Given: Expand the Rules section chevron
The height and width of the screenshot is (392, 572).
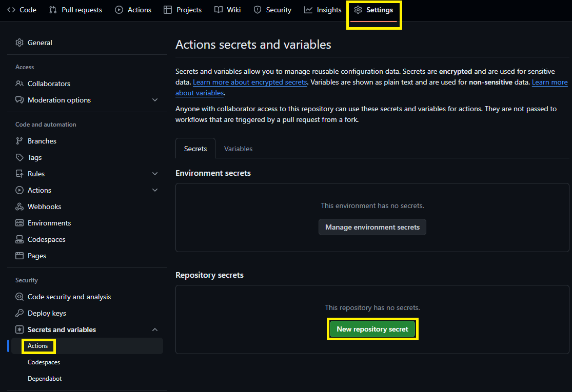Looking at the screenshot, I should (x=155, y=174).
